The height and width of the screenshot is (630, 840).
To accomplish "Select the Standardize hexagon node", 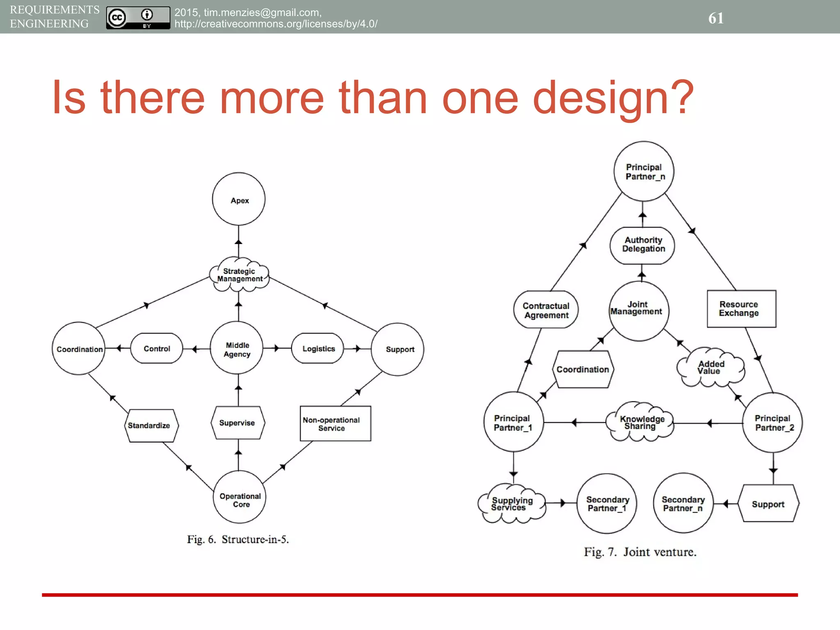I will [151, 425].
